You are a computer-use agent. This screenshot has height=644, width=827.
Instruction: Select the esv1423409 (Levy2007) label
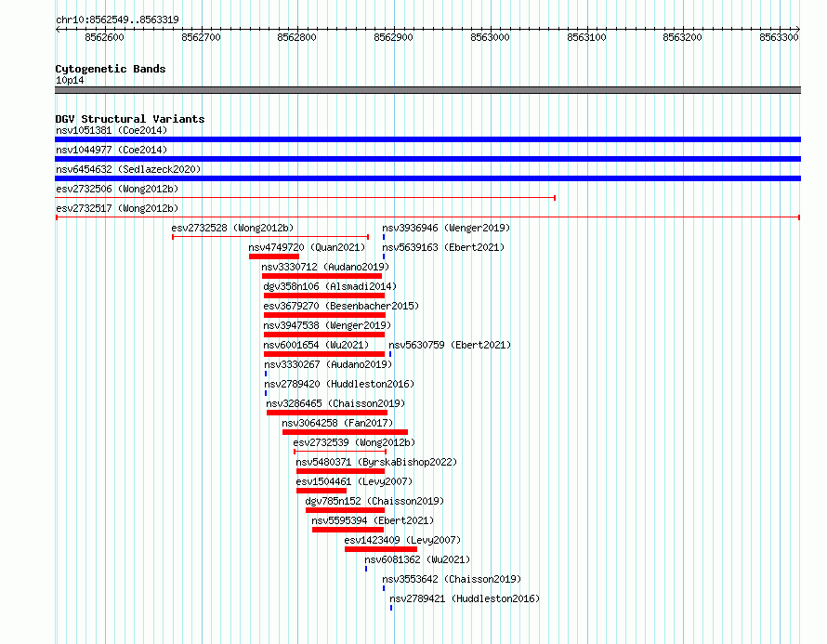402,540
